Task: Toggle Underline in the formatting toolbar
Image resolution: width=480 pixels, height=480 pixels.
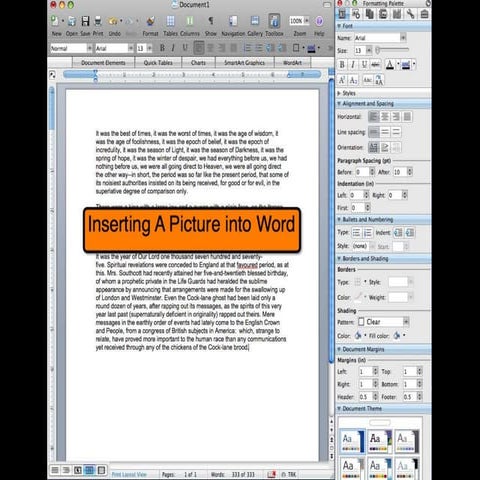Action: click(x=185, y=48)
